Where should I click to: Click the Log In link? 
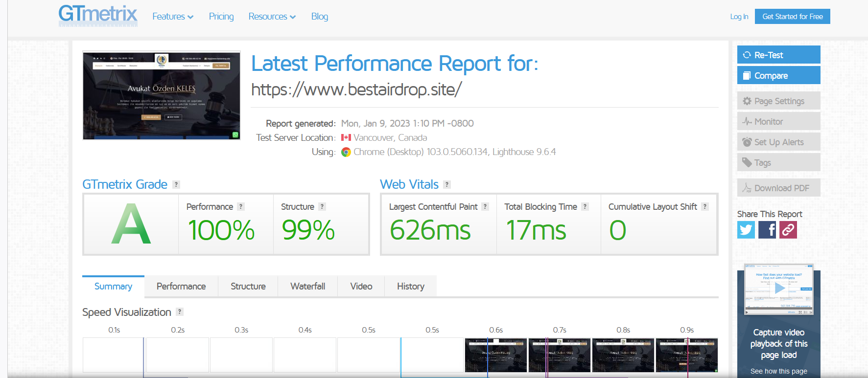pos(739,17)
